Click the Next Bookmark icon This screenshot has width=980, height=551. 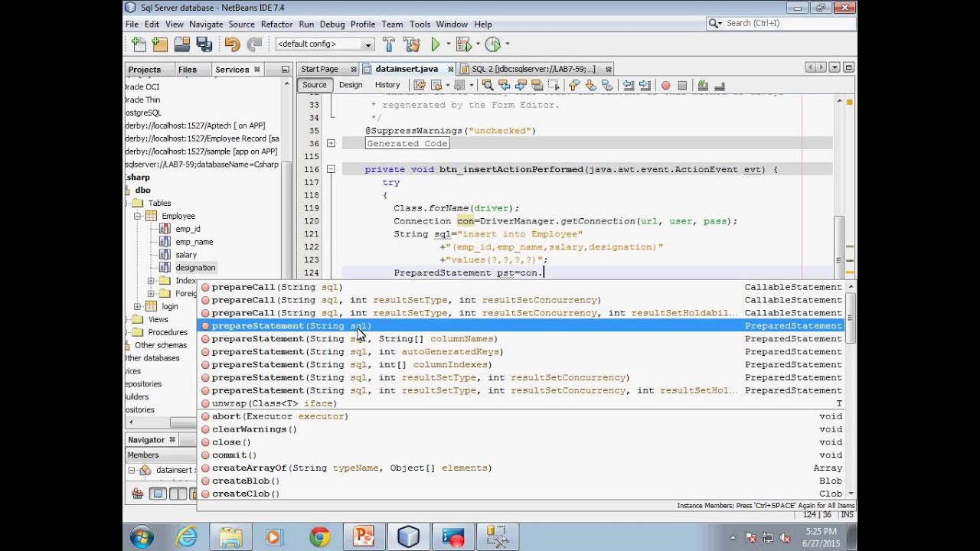[x=590, y=85]
